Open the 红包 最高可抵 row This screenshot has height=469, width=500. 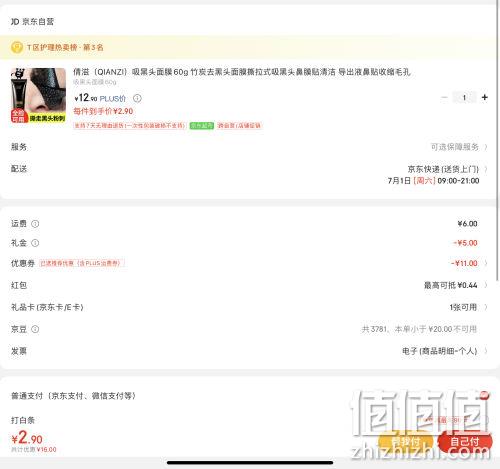click(x=249, y=285)
